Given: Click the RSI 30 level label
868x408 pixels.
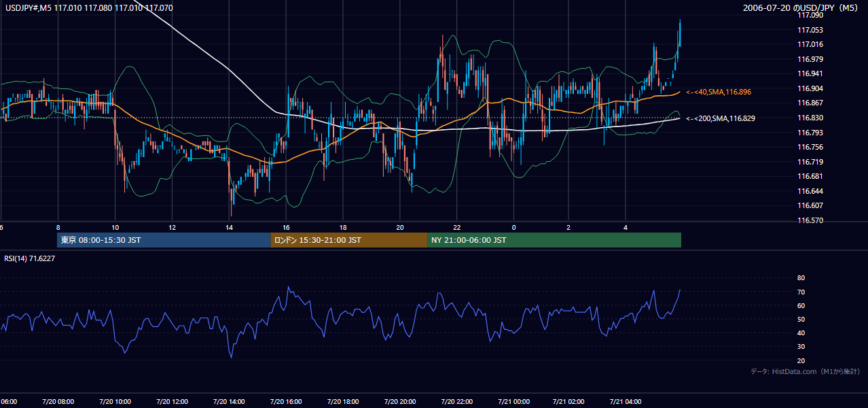Looking at the screenshot, I should [801, 347].
